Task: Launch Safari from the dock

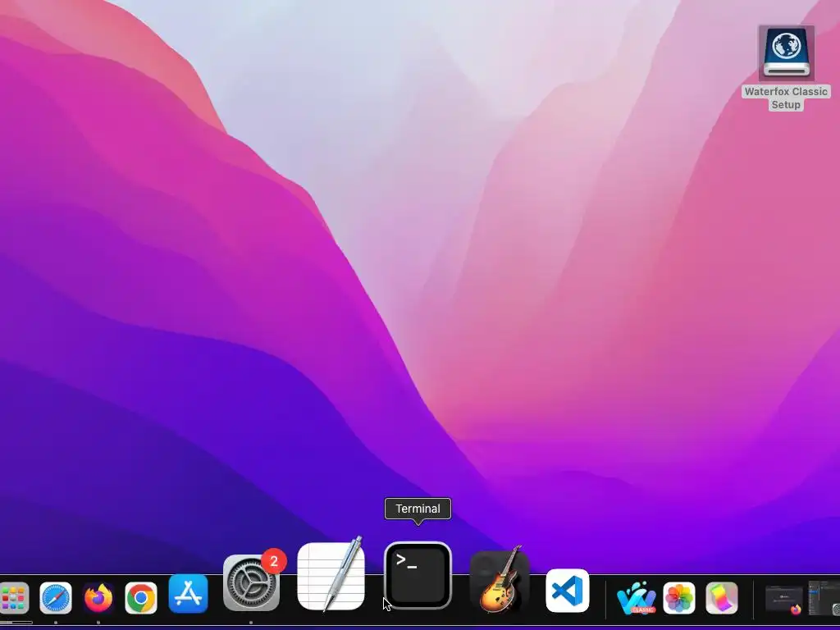Action: click(56, 598)
